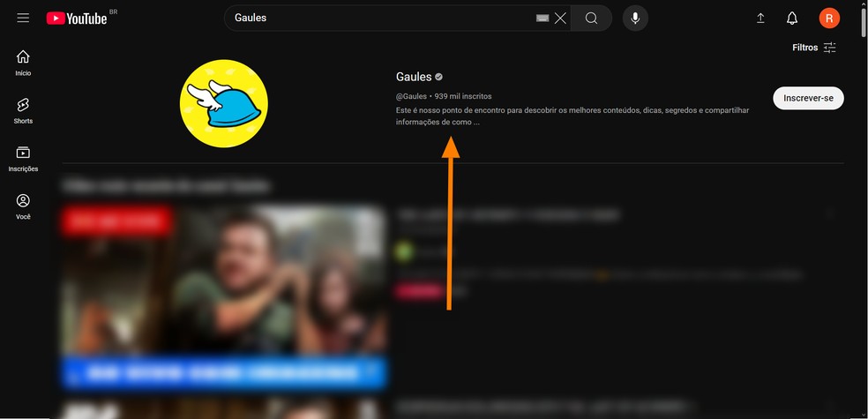
Task: Click the @Gaules handle text
Action: point(411,96)
